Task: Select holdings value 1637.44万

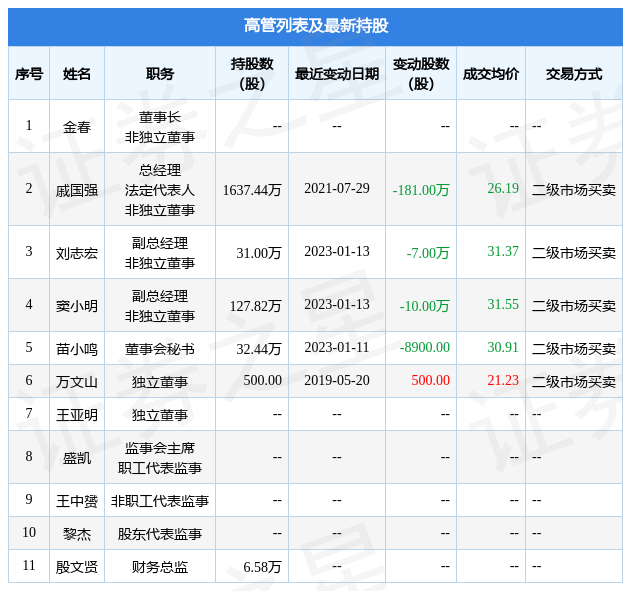Action: (x=252, y=190)
